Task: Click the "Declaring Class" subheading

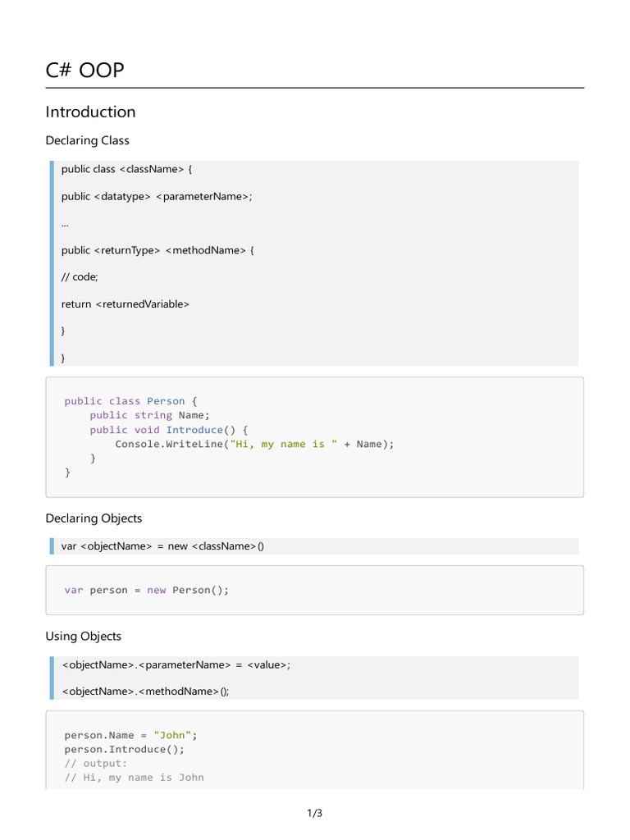Action: [x=87, y=140]
